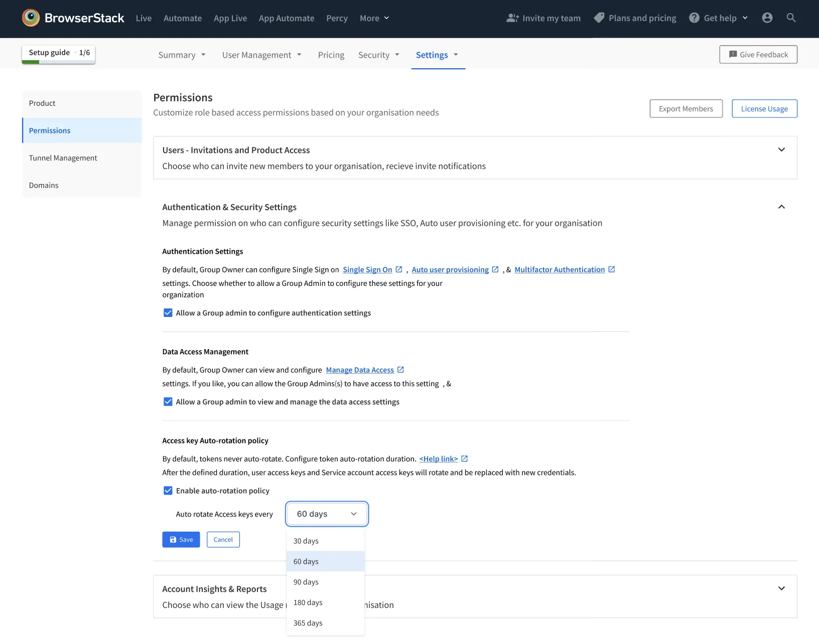Open the 60 days rotation dropdown
Screen dimensions: 819x644
tap(327, 514)
